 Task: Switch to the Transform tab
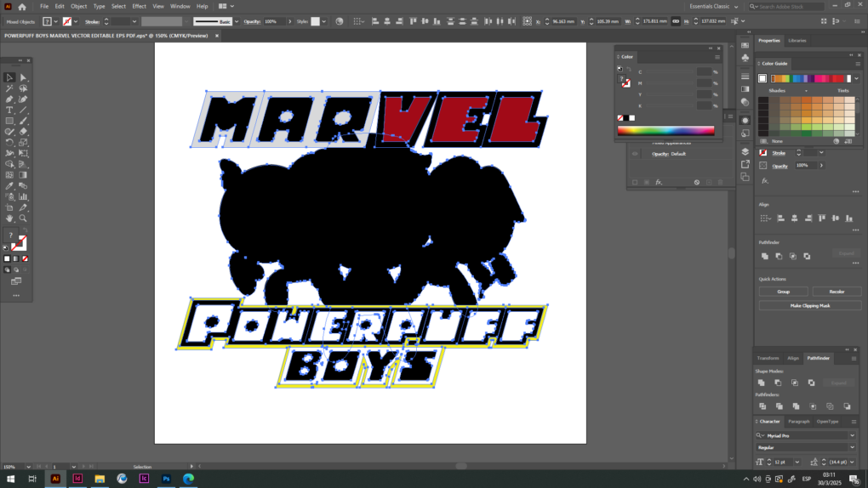coord(768,358)
